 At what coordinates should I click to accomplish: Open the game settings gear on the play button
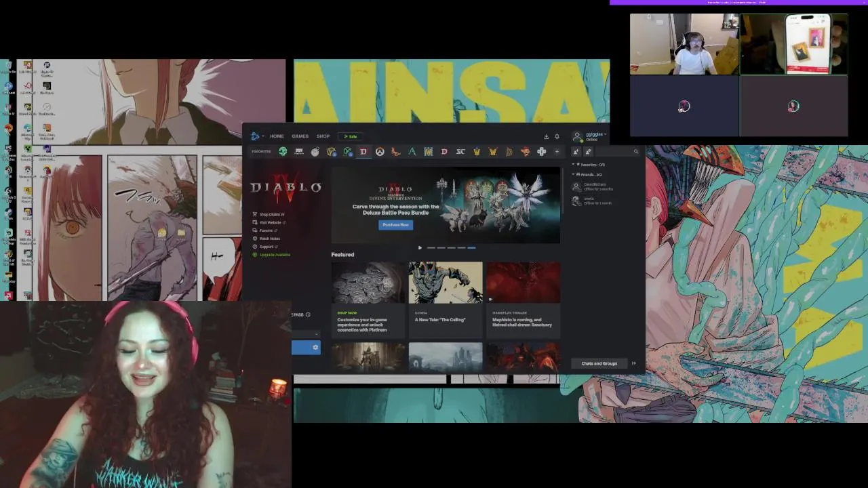point(315,348)
